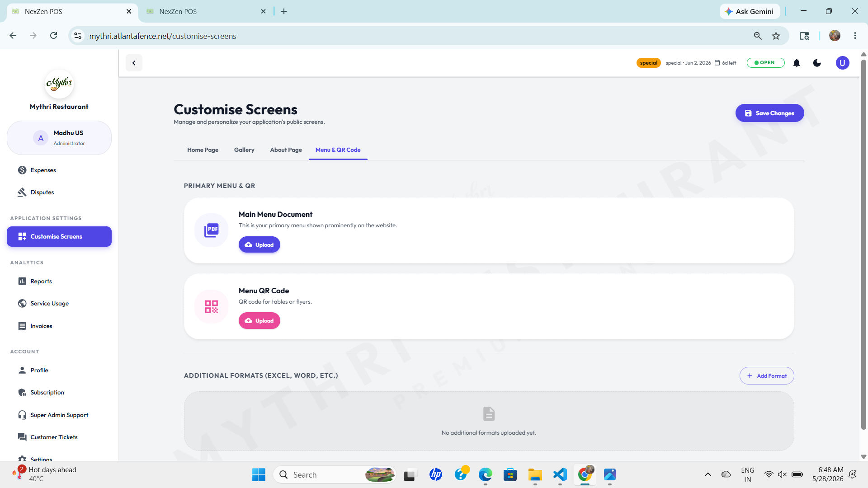Open the taskbar clock and date
The width and height of the screenshot is (868, 488).
827,474
